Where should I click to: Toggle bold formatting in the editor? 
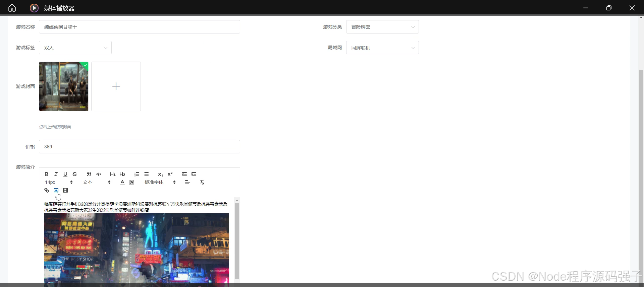tap(47, 174)
